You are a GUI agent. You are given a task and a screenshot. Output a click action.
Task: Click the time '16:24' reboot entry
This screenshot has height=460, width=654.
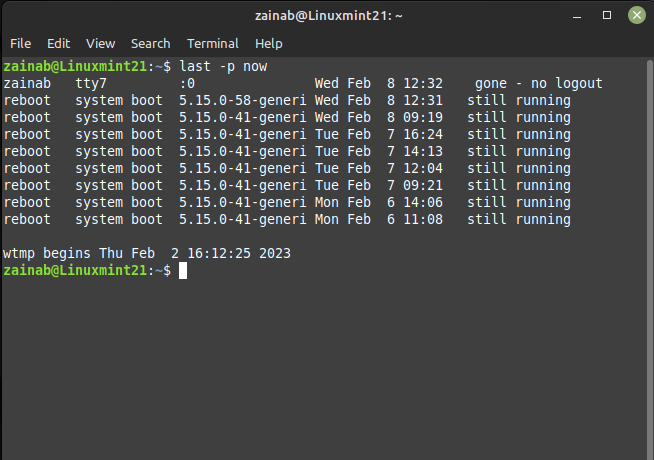(423, 135)
